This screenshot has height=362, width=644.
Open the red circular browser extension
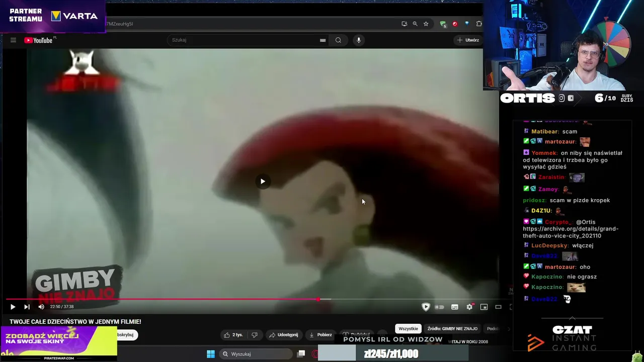455,24
